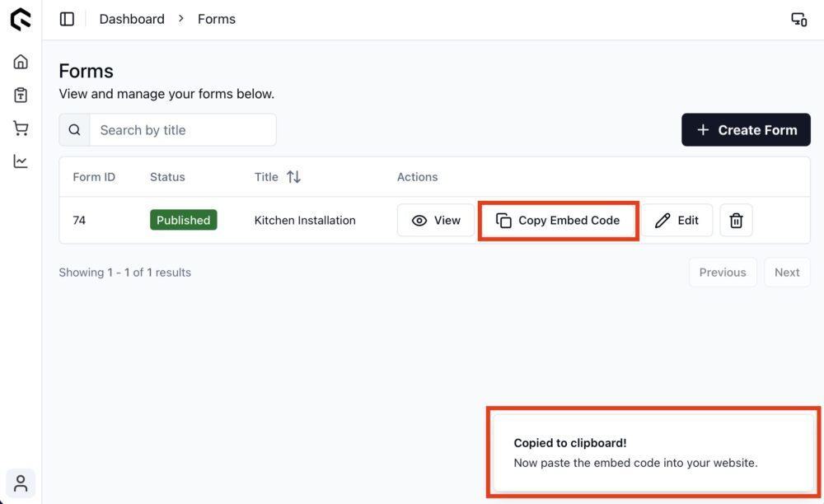Image resolution: width=824 pixels, height=504 pixels.
Task: Click the Next pagination button
Action: (x=787, y=272)
